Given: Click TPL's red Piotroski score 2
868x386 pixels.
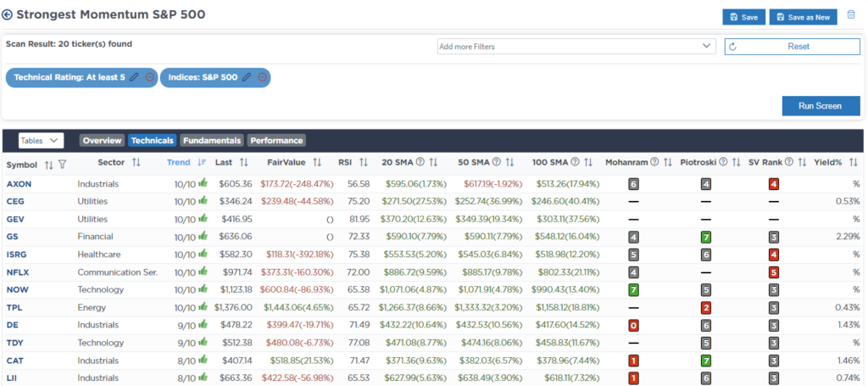Looking at the screenshot, I should [706, 307].
